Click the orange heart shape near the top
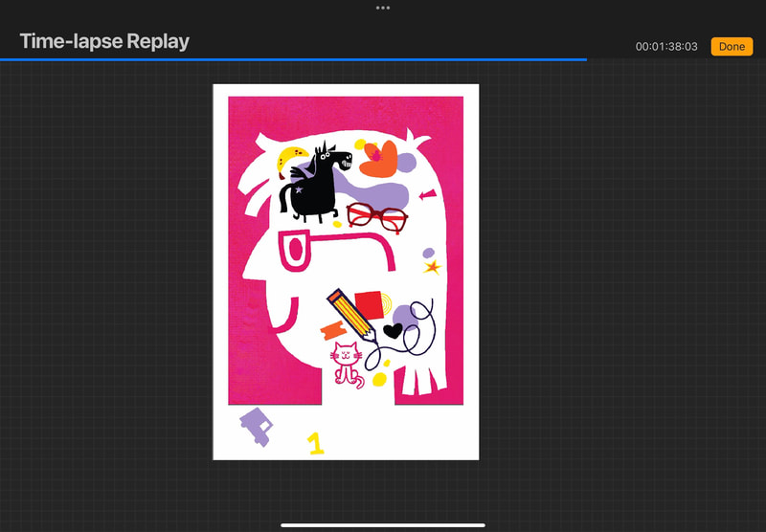 pyautogui.click(x=380, y=159)
